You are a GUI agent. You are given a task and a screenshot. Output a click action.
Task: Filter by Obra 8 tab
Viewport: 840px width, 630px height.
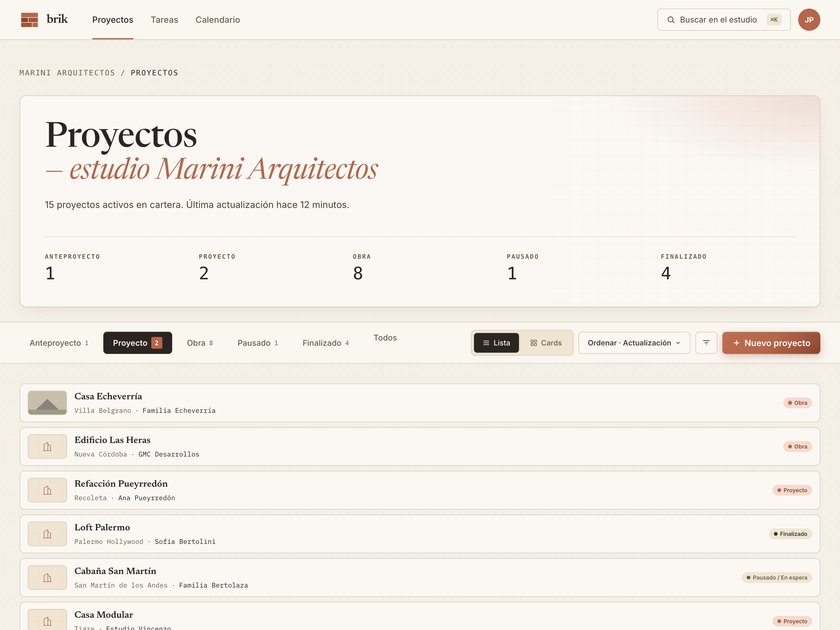pyautogui.click(x=200, y=343)
